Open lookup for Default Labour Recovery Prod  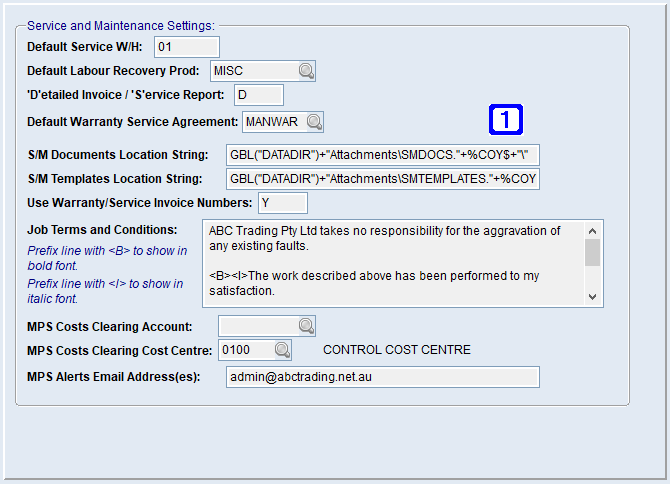pos(306,71)
